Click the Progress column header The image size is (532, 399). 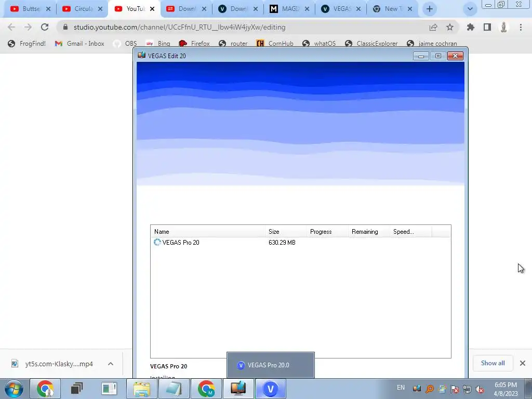327,231
